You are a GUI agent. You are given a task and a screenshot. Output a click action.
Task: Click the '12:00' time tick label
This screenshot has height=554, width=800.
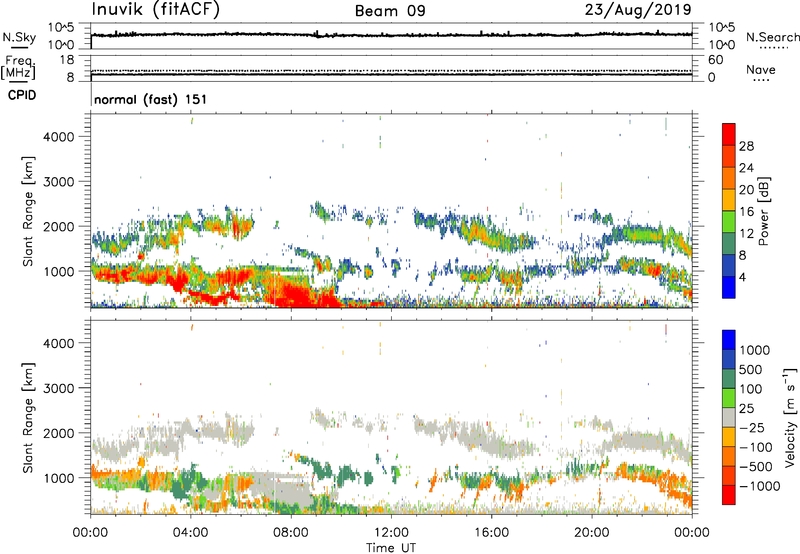coord(391,533)
